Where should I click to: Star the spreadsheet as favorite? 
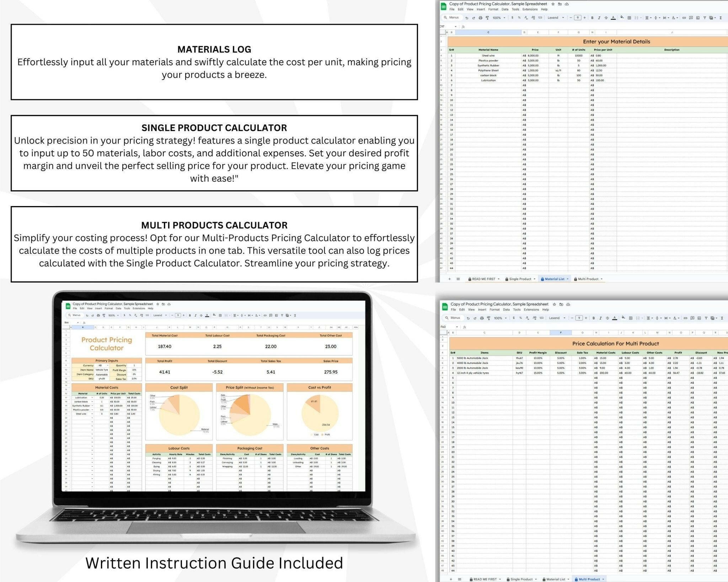coord(553,4)
